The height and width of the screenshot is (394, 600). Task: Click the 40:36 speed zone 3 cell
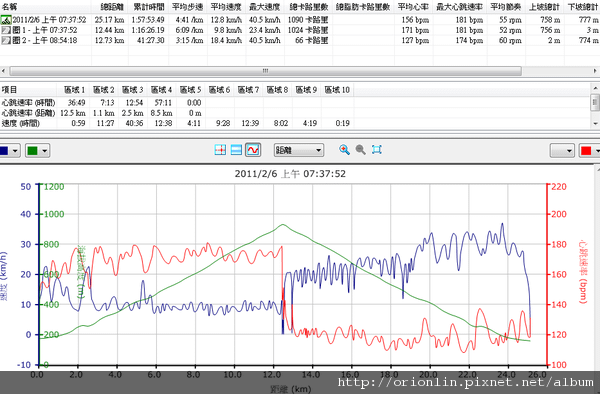click(x=134, y=123)
